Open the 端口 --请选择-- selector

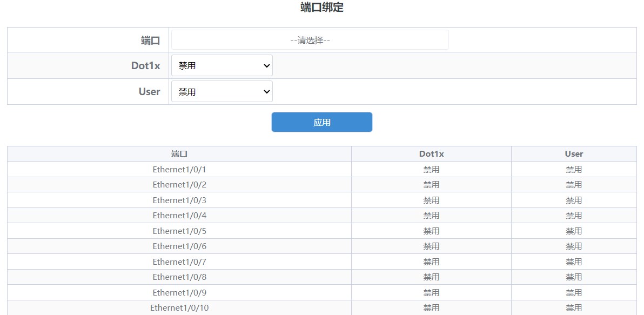[310, 40]
